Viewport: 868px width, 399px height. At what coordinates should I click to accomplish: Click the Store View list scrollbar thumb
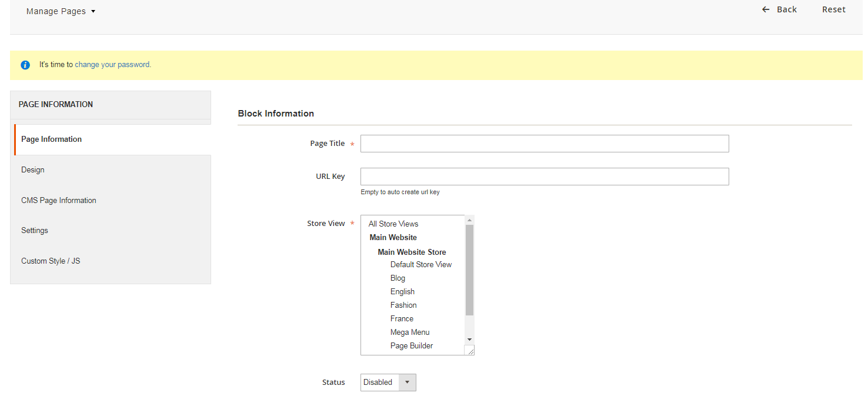[x=469, y=271]
